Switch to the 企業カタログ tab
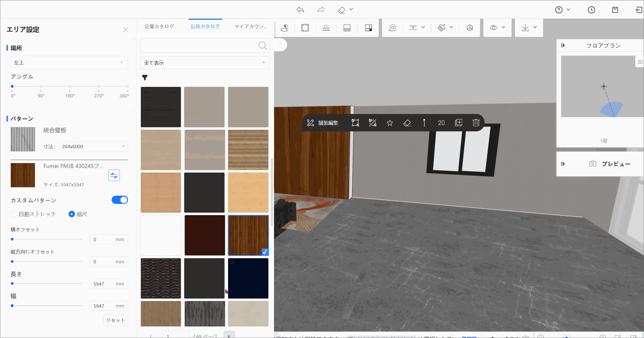Image resolution: width=644 pixels, height=338 pixels. pos(159,26)
